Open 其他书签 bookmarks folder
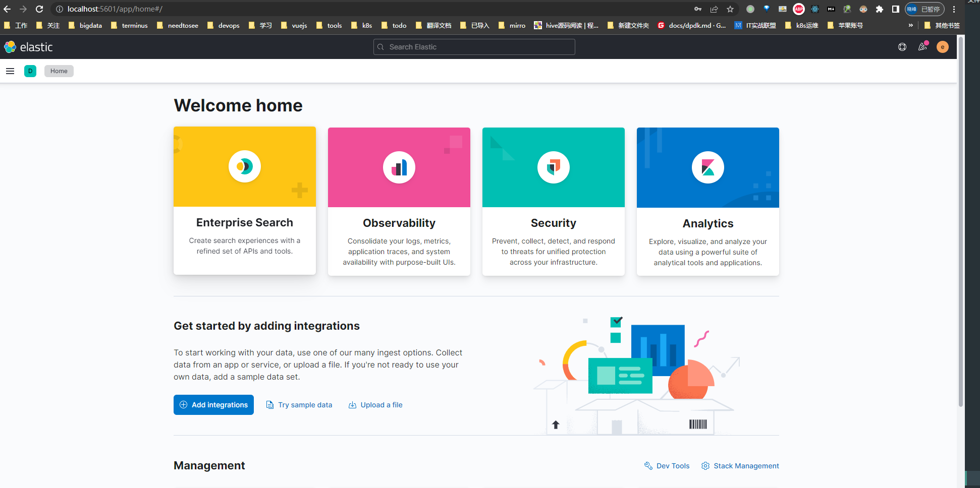This screenshot has width=980, height=488. [x=942, y=25]
